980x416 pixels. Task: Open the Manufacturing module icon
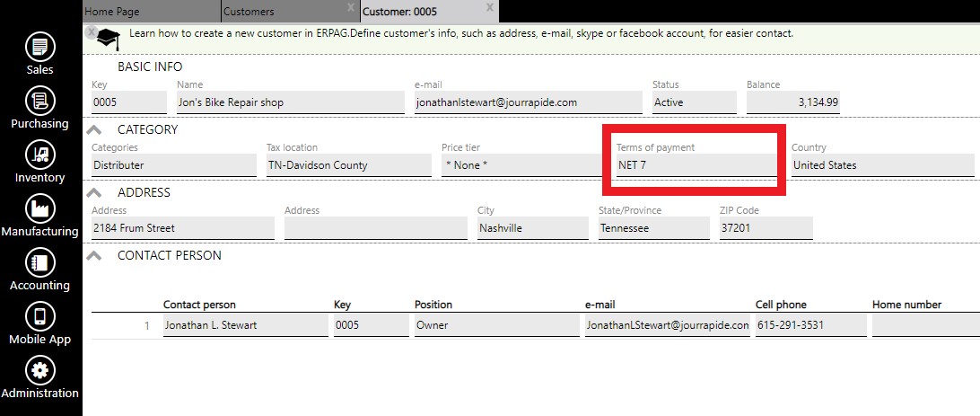click(39, 208)
